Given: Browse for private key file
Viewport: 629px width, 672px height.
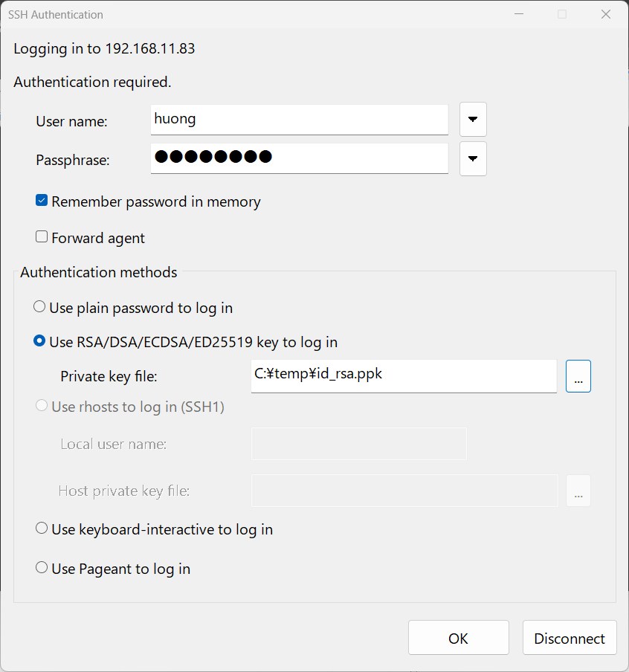Looking at the screenshot, I should point(578,376).
